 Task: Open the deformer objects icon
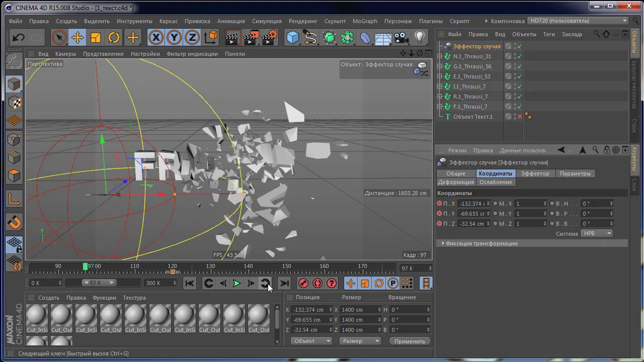[x=365, y=38]
